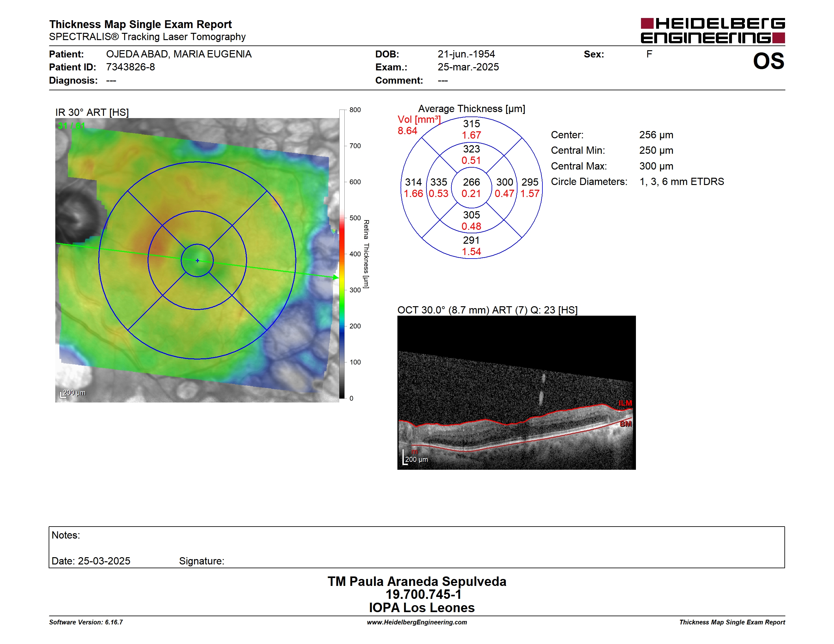
Task: Click ETDRS center thickness 266
Action: (x=471, y=182)
